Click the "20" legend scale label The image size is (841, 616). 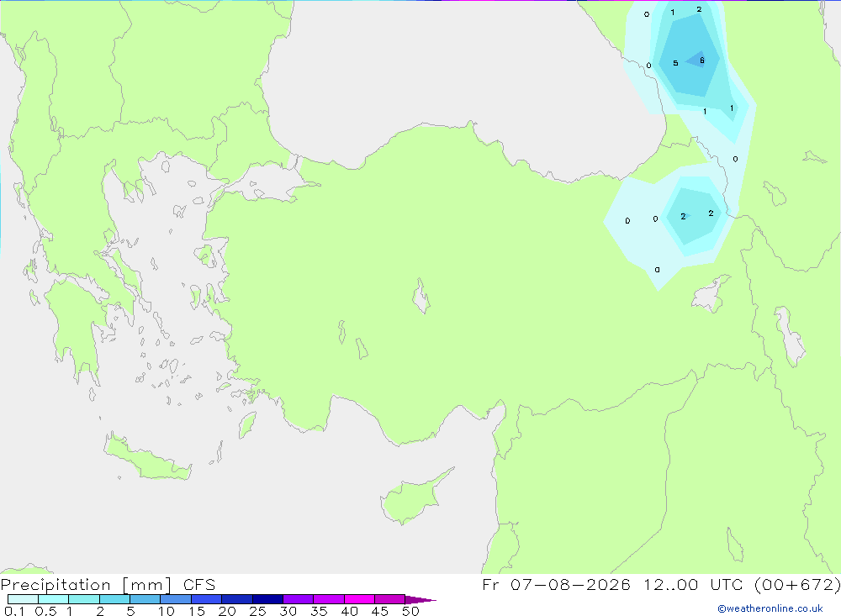pyautogui.click(x=227, y=611)
